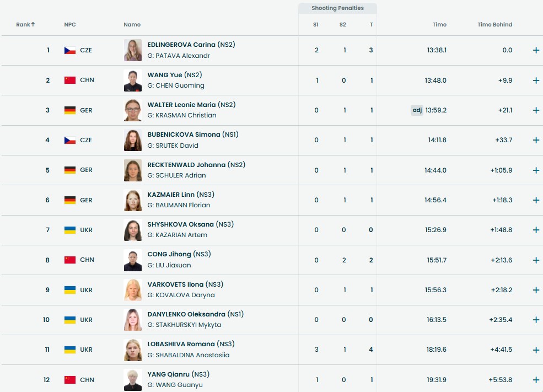The height and width of the screenshot is (392, 543).
Task: Click plus icon for WALTER Leonie Maria
Action: click(x=536, y=110)
